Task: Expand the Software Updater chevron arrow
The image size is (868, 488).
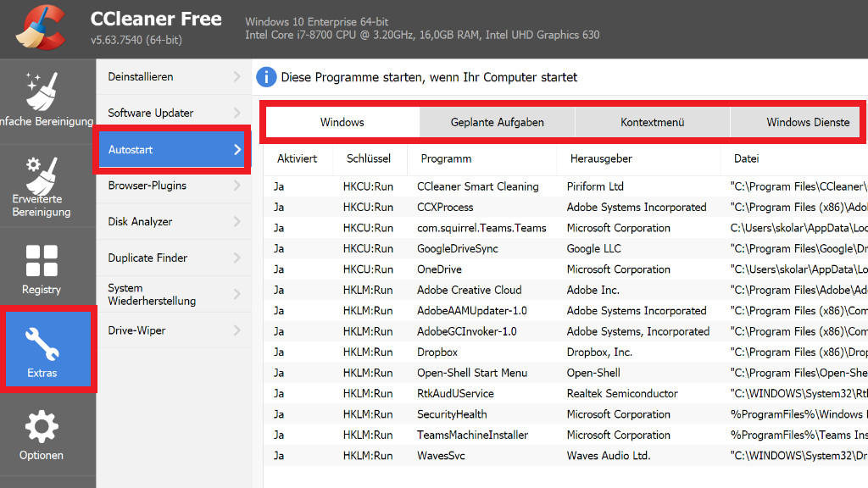Action: coord(236,114)
